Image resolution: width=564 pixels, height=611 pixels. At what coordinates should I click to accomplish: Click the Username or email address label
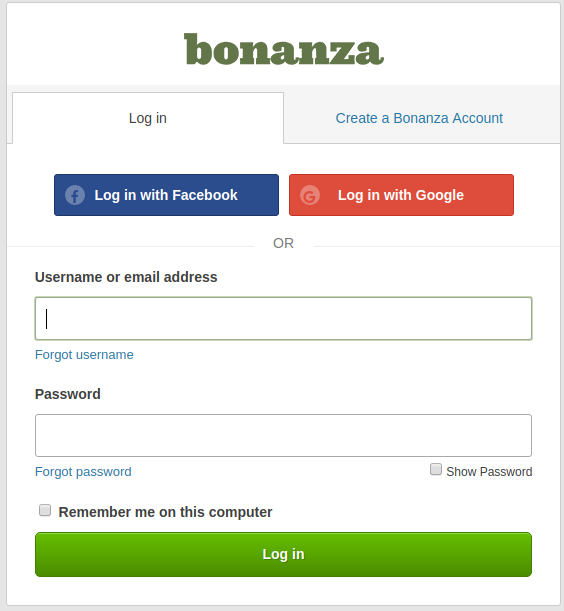[126, 277]
